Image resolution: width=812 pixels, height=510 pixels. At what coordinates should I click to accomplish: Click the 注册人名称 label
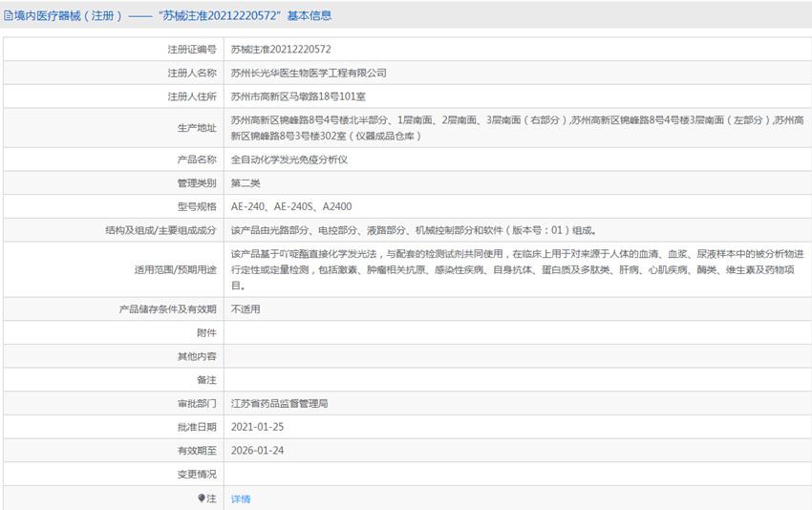192,73
